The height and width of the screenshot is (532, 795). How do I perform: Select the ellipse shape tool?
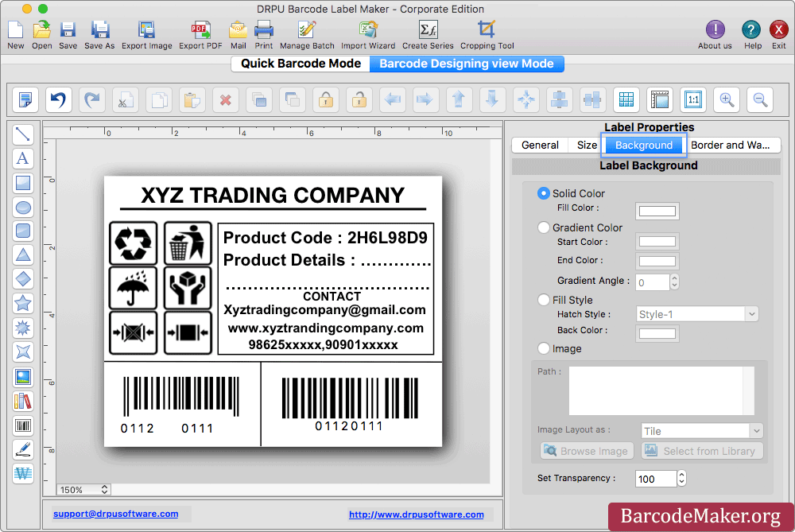[x=23, y=207]
